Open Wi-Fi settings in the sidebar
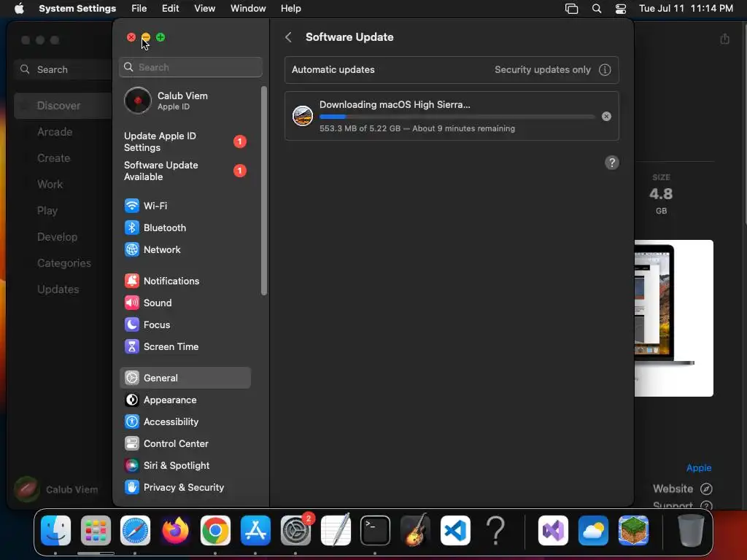This screenshot has height=560, width=747. 185,206
